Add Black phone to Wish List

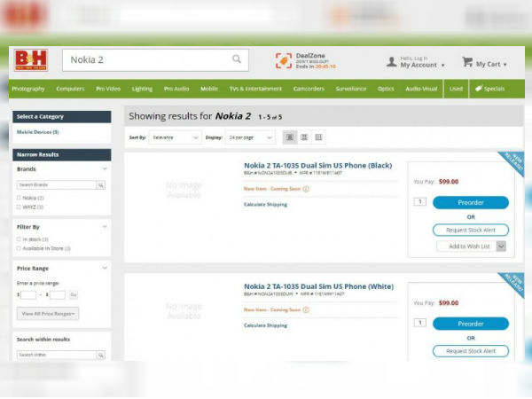coord(467,246)
